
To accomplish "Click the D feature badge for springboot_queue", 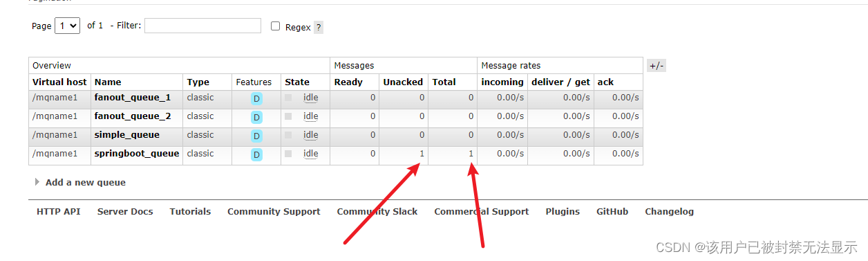I will (x=256, y=154).
